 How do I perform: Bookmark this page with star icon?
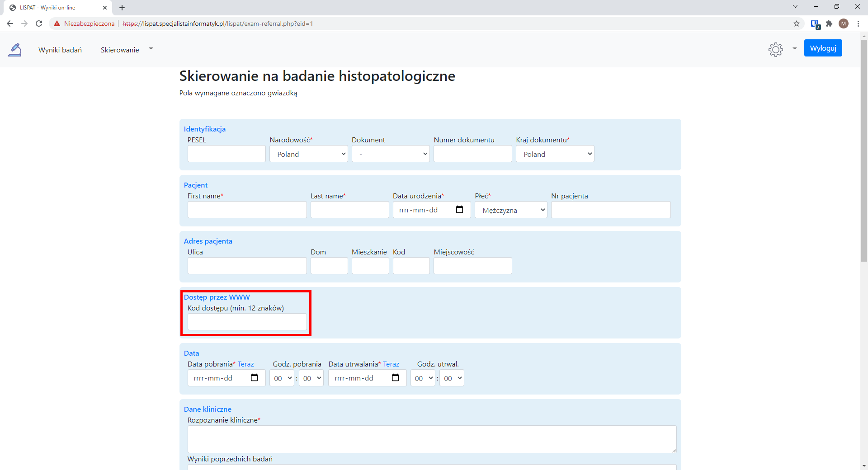tap(796, 23)
